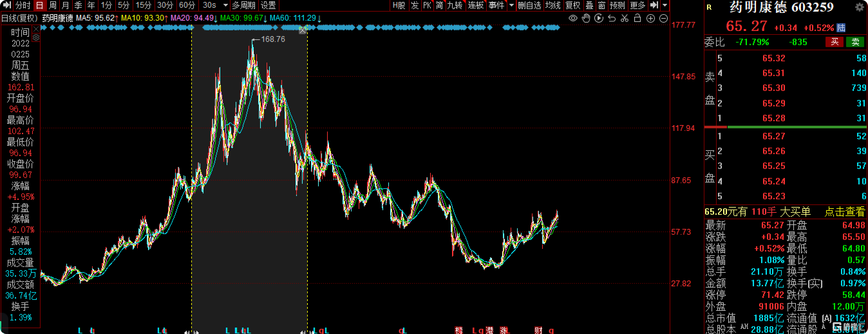Viewport: 868px width, 334px height.
Task: Switch to the 分时 intraday view
Action: pyautogui.click(x=23, y=5)
